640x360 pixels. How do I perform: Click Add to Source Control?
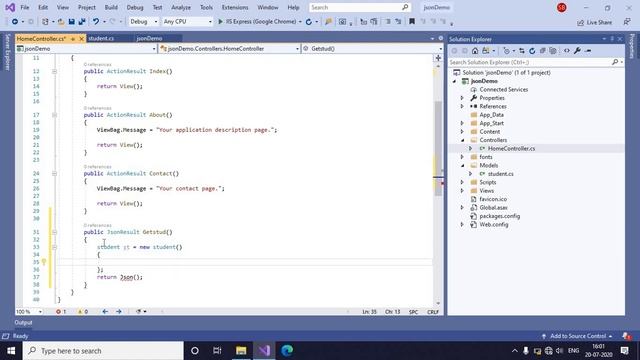click(x=578, y=336)
